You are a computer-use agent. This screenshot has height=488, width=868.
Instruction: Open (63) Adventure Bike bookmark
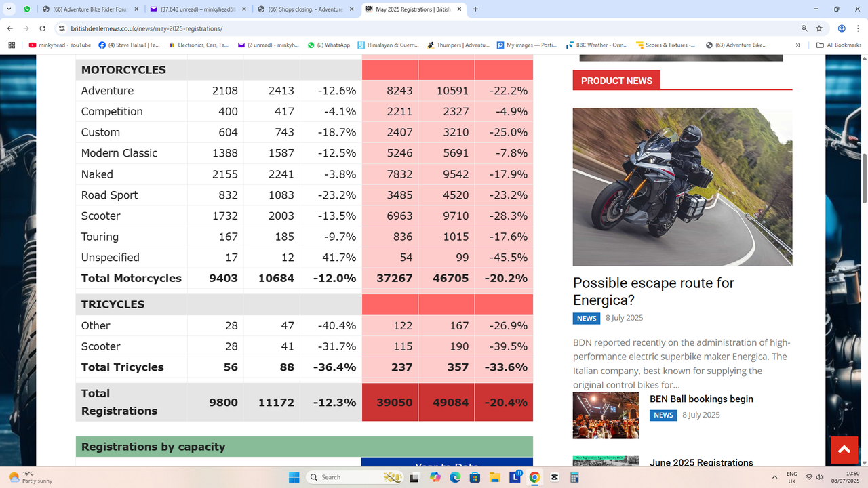tap(736, 45)
